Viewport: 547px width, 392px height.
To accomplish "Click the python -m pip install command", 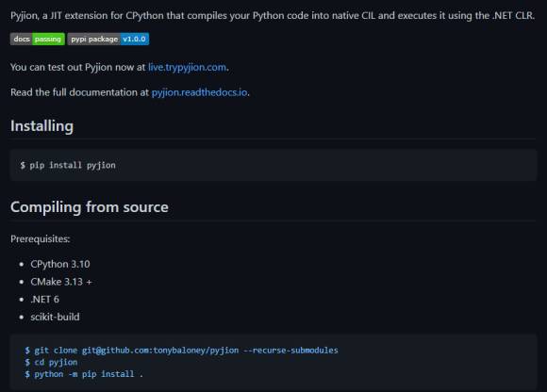I will pos(84,374).
